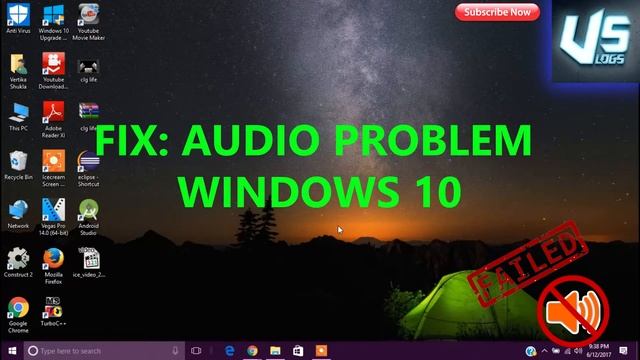Image resolution: width=640 pixels, height=360 pixels.
Task: Launch Youtube Downloader desktop shortcut
Action: coord(53,71)
